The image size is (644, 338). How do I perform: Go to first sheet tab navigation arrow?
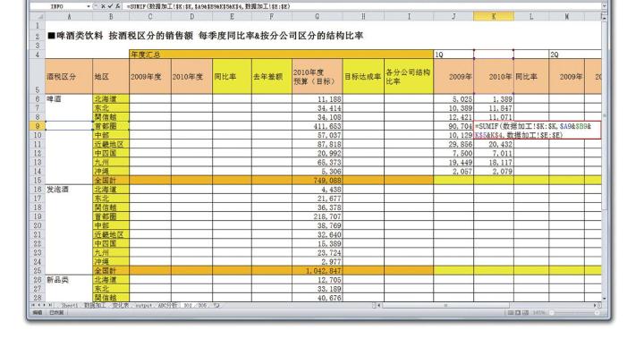34,305
